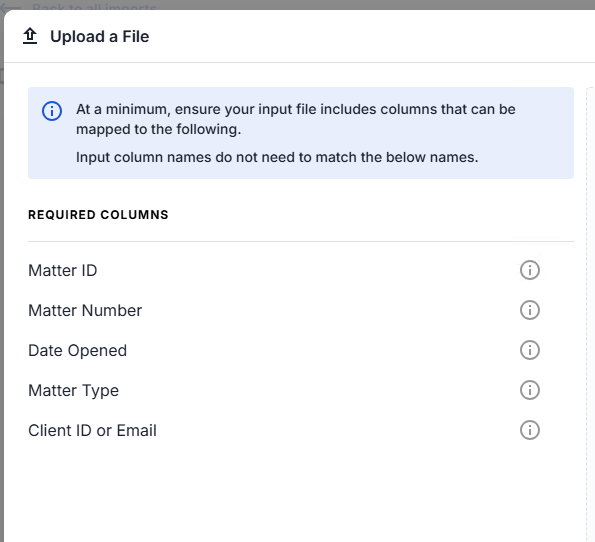Select the Date Opened column label
The width and height of the screenshot is (595, 542).
[77, 350]
